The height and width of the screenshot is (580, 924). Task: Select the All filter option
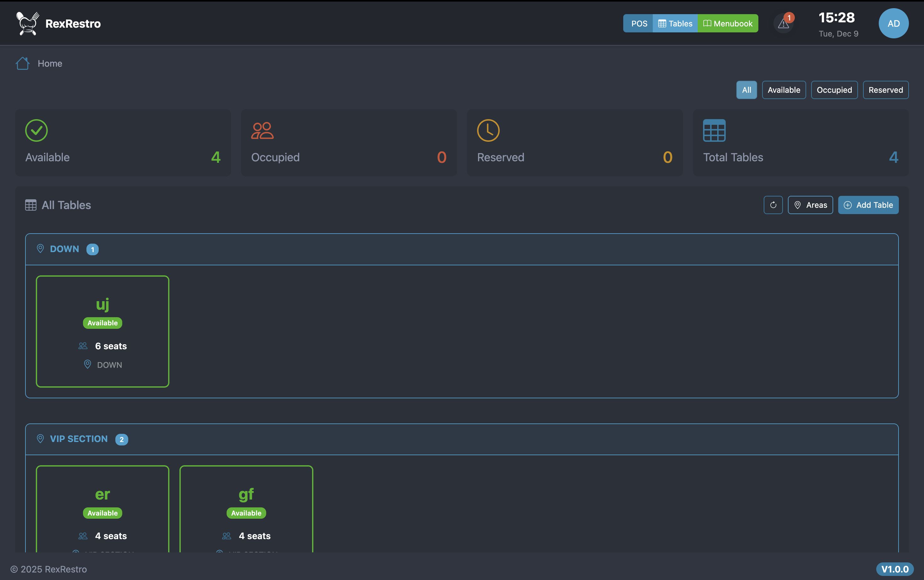coord(746,90)
